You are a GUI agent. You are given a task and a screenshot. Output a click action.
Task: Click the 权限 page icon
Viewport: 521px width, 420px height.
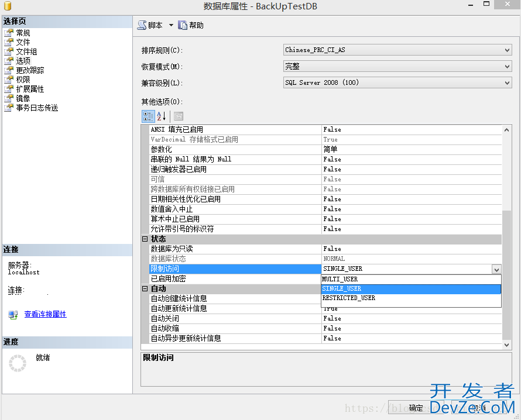9,80
